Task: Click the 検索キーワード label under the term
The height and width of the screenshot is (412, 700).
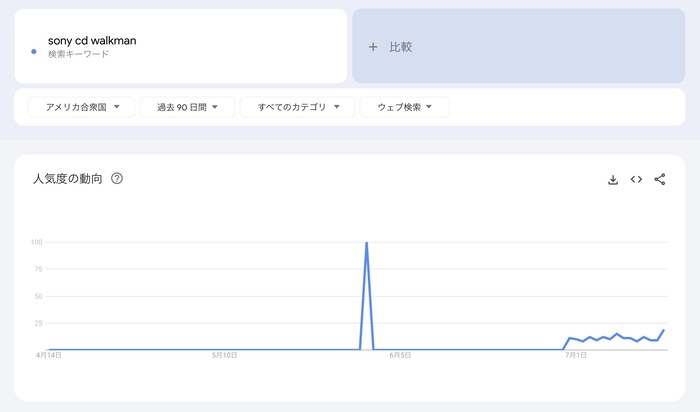Action: point(78,54)
